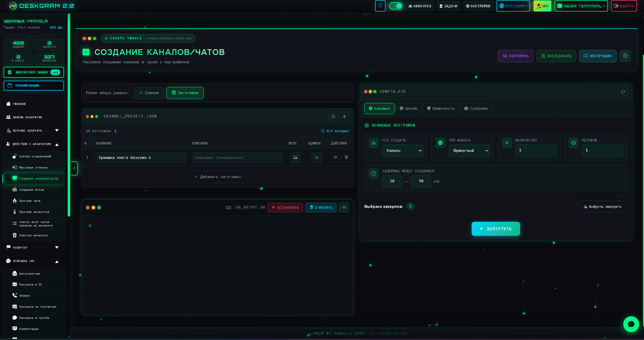644x340 pixels.
Task: Open the module settings gear icon
Action: click(x=625, y=56)
